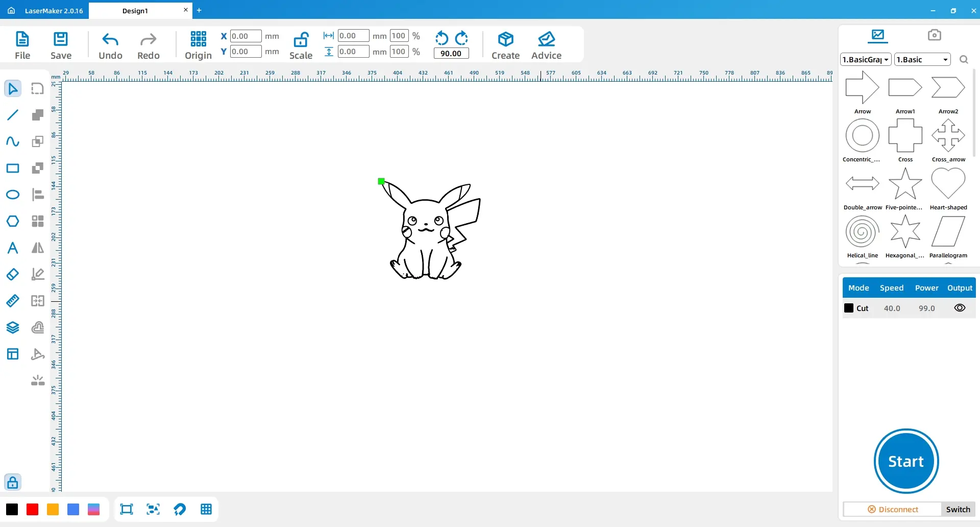Click the Cut layer black color box
Viewport: 980px width, 527px height.
(x=849, y=308)
